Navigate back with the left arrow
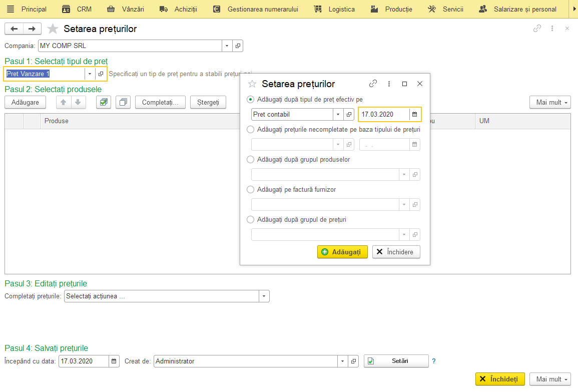The image size is (578, 392). point(14,29)
